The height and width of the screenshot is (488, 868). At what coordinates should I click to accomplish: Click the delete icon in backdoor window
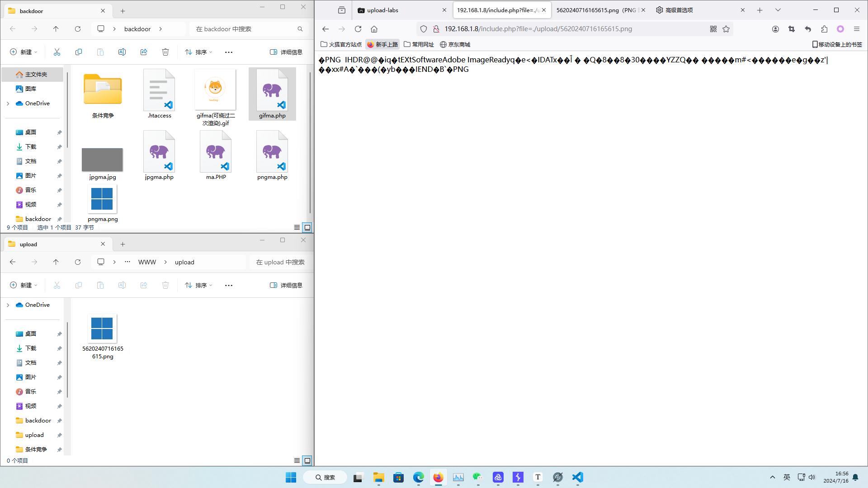(x=165, y=52)
